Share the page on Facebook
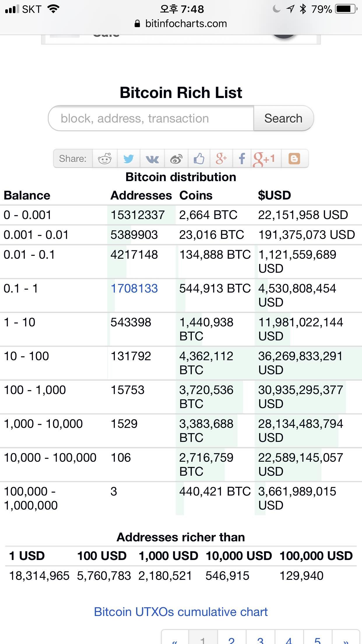This screenshot has height=644, width=362. (242, 159)
